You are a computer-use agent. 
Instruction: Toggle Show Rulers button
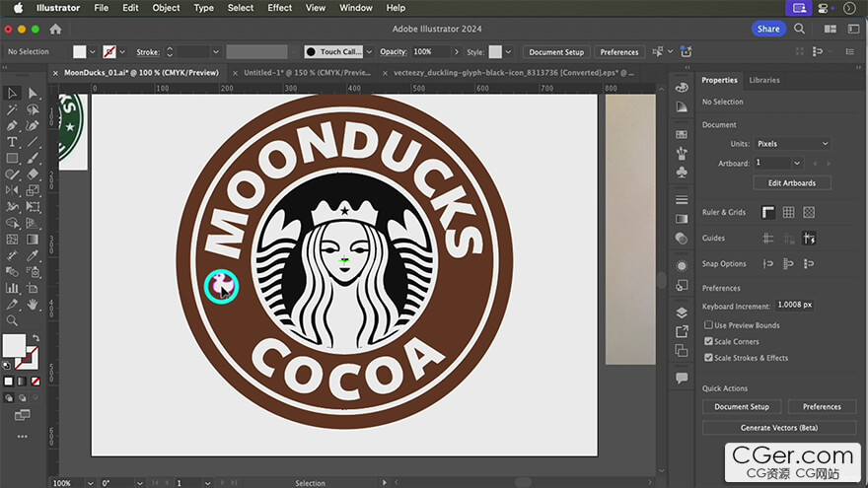[767, 213]
